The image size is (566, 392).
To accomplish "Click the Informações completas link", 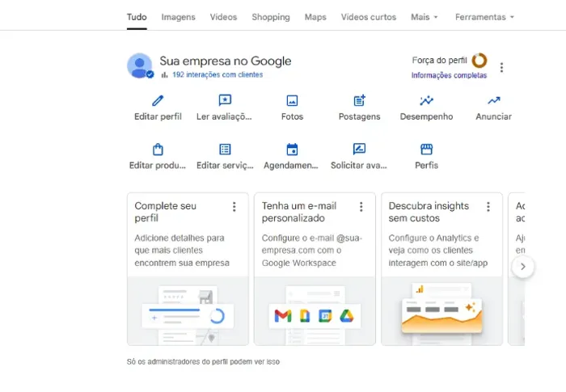I will click(x=449, y=75).
